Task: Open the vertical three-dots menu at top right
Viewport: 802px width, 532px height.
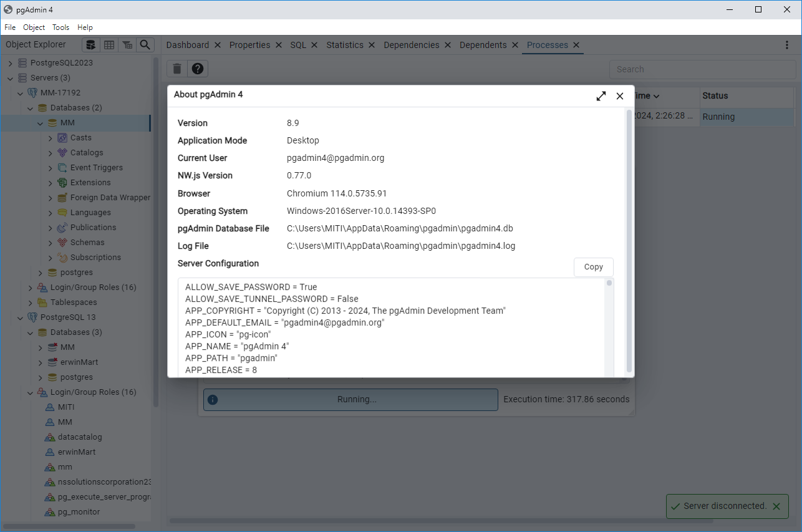Action: (786, 45)
